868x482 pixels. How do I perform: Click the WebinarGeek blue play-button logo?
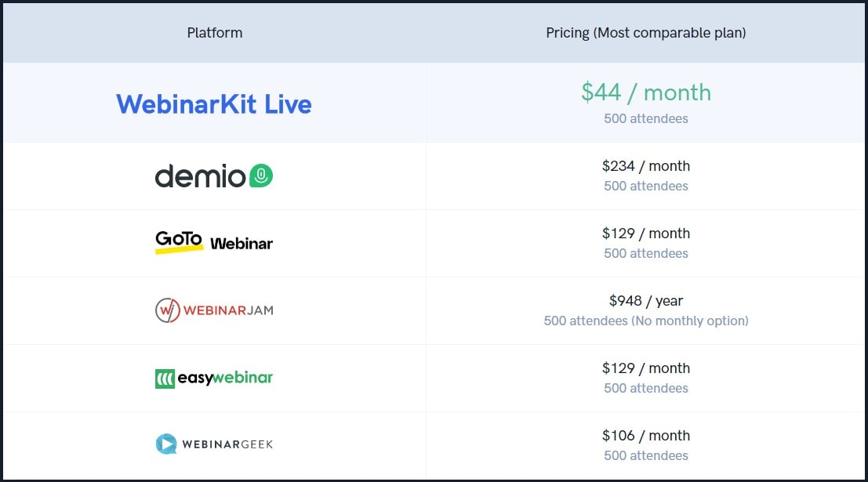point(166,444)
